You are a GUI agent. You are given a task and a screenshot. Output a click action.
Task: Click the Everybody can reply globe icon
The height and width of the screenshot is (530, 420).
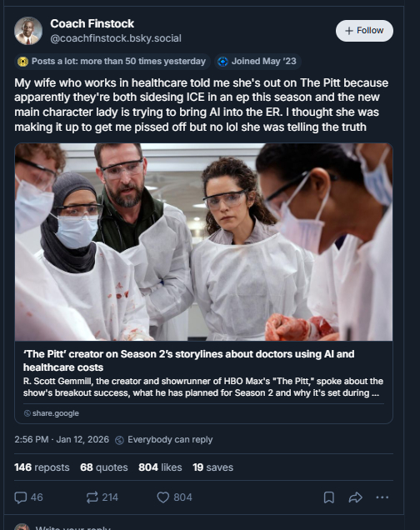119,440
